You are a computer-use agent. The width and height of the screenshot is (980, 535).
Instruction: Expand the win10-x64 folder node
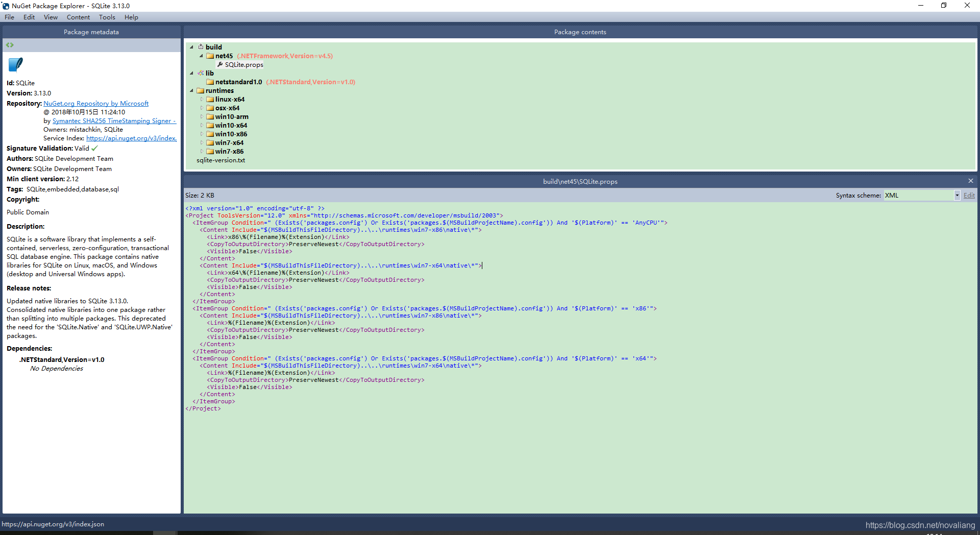[x=202, y=125]
